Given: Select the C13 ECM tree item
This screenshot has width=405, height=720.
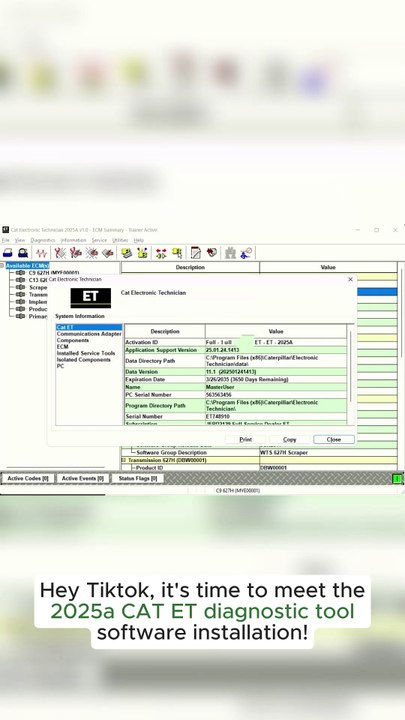Looking at the screenshot, I should (x=38, y=280).
